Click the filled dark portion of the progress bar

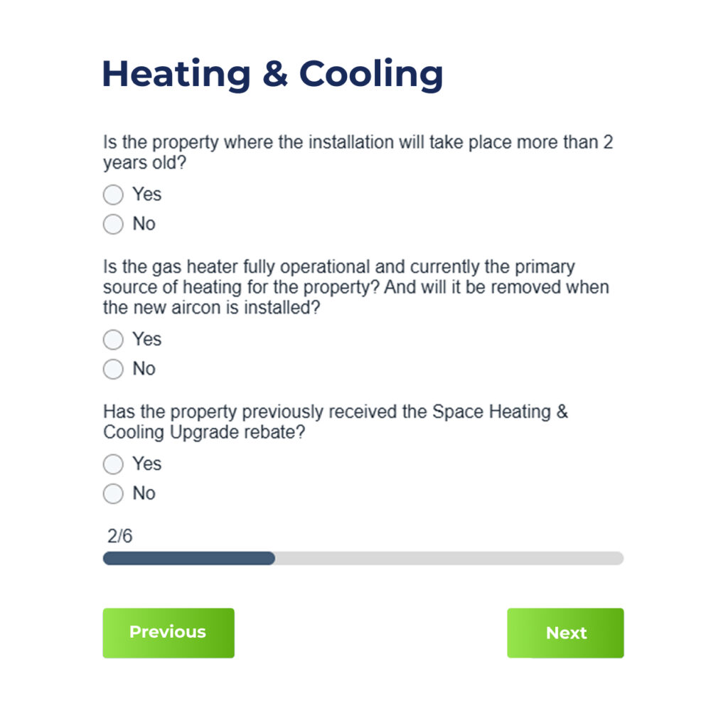[x=188, y=558]
